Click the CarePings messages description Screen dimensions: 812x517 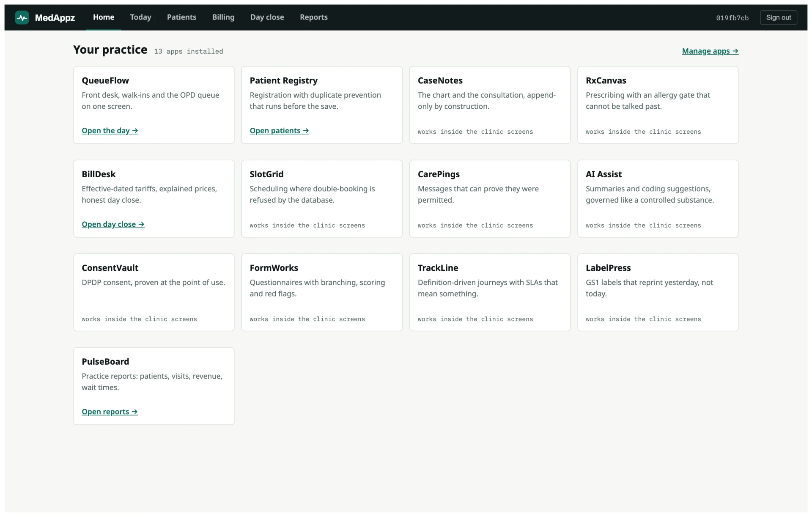[x=478, y=195]
